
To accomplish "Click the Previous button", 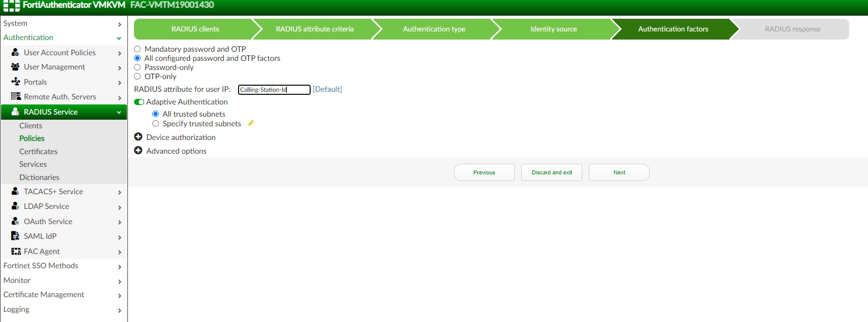I will pyautogui.click(x=484, y=172).
